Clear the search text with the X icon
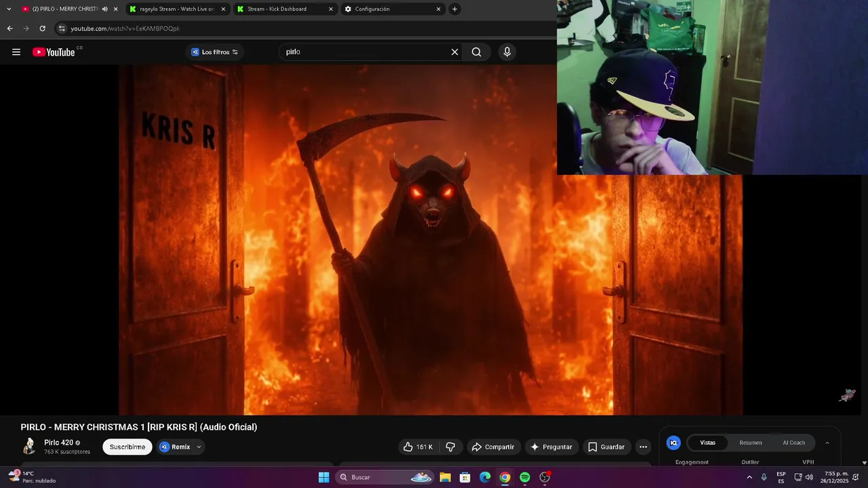The width and height of the screenshot is (868, 488). click(x=454, y=52)
